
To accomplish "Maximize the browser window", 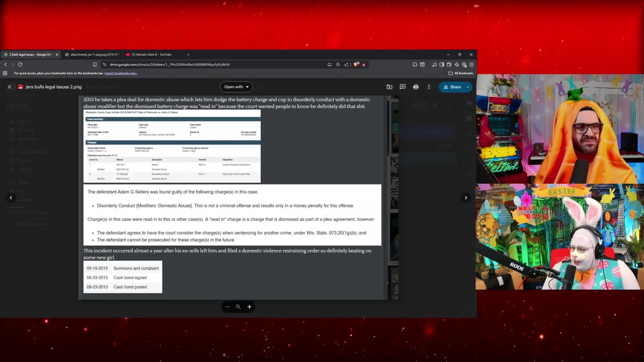I will (x=459, y=54).
